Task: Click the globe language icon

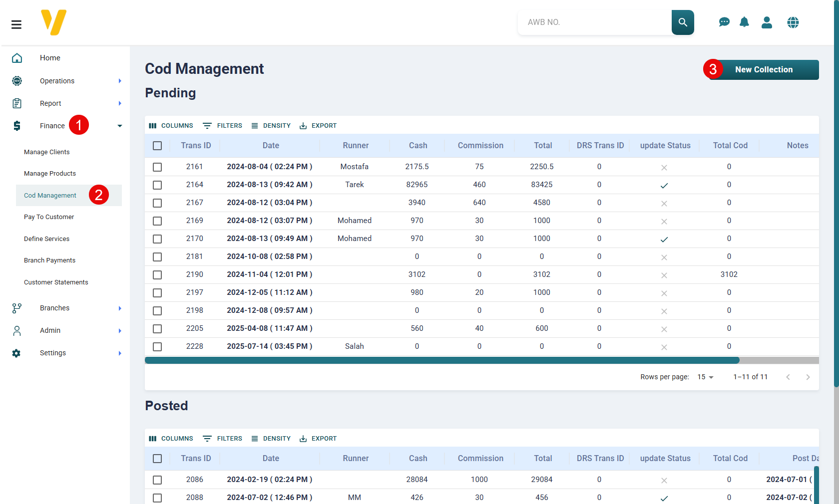Action: (x=793, y=22)
